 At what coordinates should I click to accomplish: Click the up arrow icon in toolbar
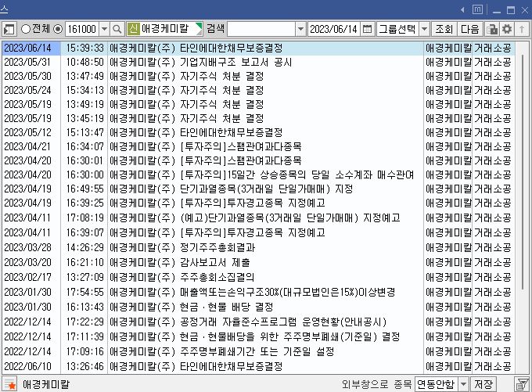(522, 29)
